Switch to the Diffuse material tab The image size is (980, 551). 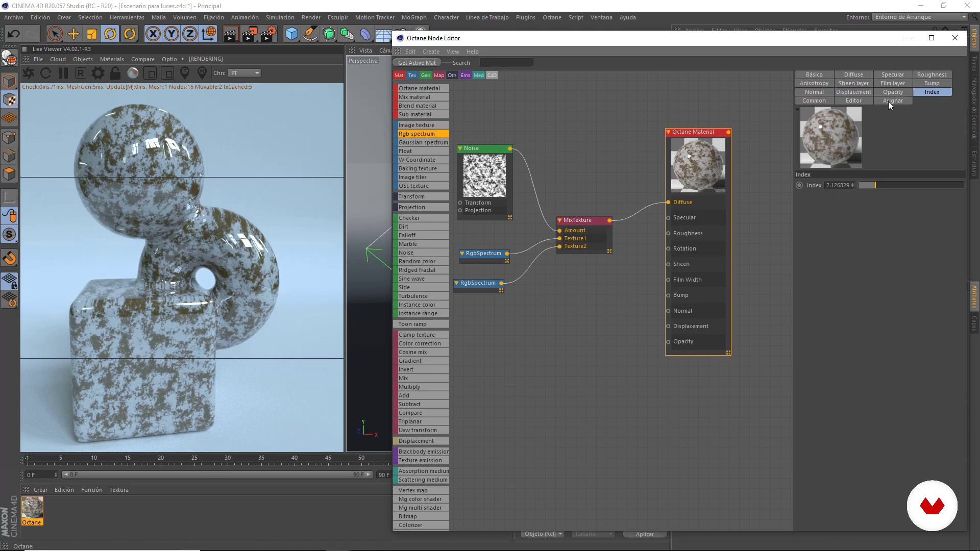click(x=853, y=74)
